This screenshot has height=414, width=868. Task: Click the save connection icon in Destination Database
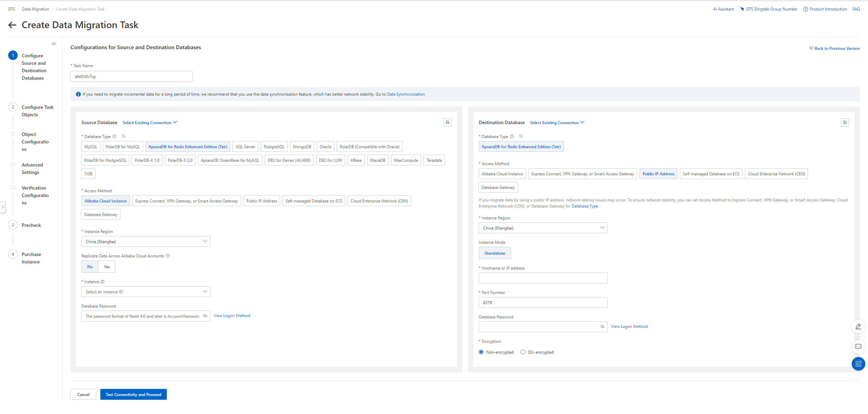click(x=845, y=122)
